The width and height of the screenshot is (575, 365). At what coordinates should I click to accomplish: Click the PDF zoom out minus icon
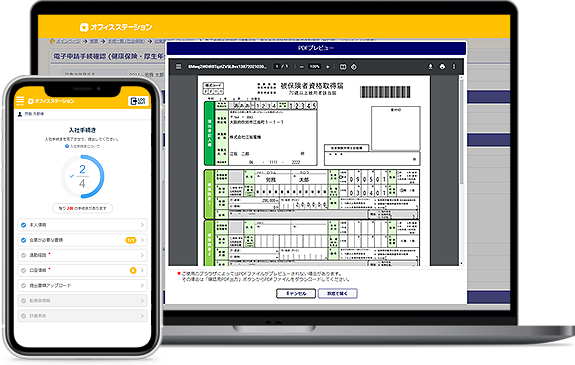(x=301, y=67)
